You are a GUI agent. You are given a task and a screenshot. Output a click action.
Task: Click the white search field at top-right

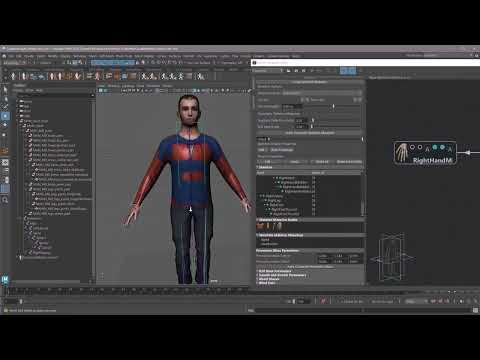(365, 62)
